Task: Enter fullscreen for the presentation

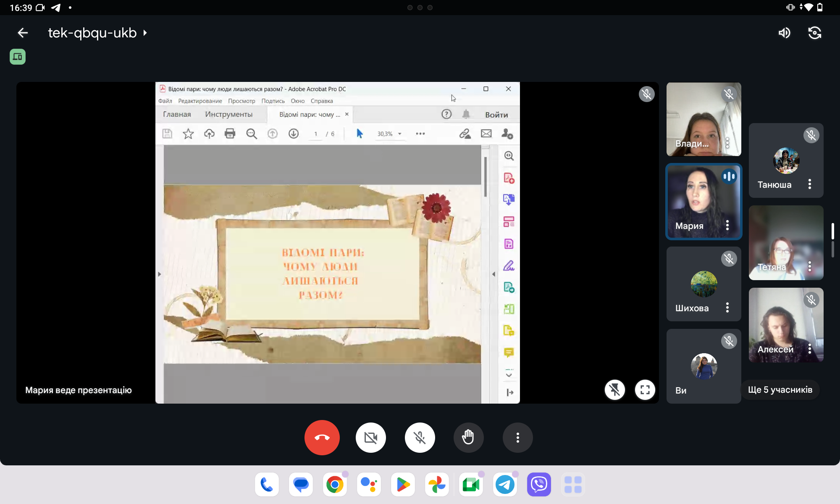Action: point(645,390)
